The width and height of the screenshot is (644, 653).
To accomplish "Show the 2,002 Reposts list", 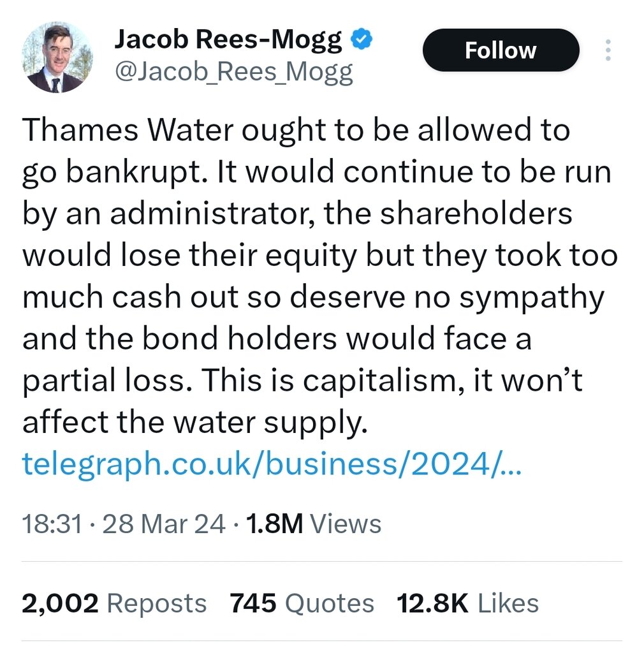I will [x=114, y=603].
